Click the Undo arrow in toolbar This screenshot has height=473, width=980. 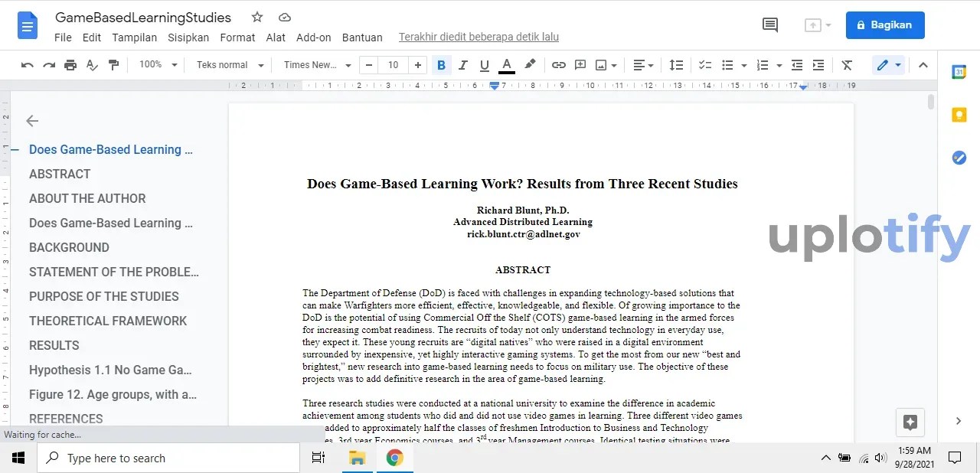[x=28, y=65]
